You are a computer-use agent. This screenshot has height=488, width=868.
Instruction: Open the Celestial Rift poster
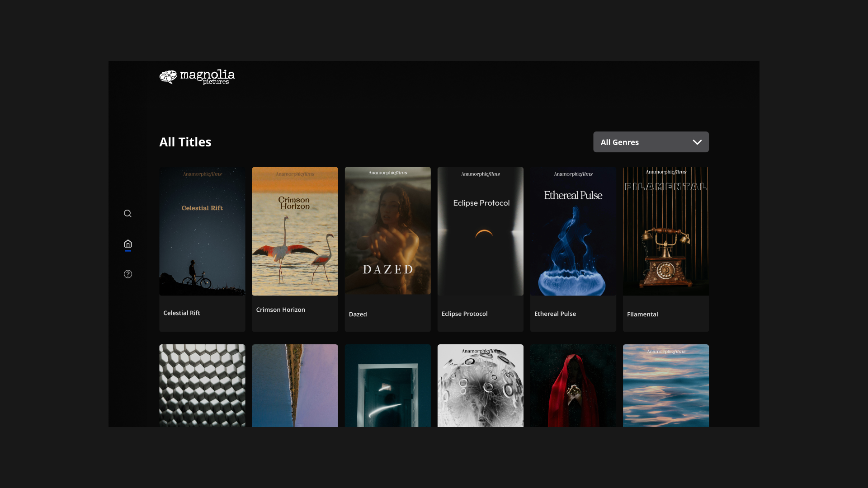[202, 231]
